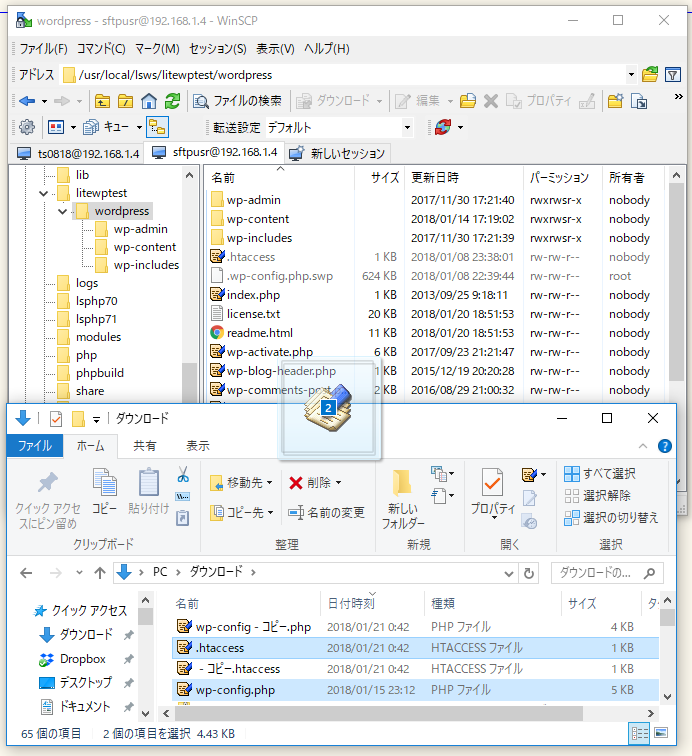Open コマンド(C) menu
This screenshot has width=692, height=756.
(101, 49)
